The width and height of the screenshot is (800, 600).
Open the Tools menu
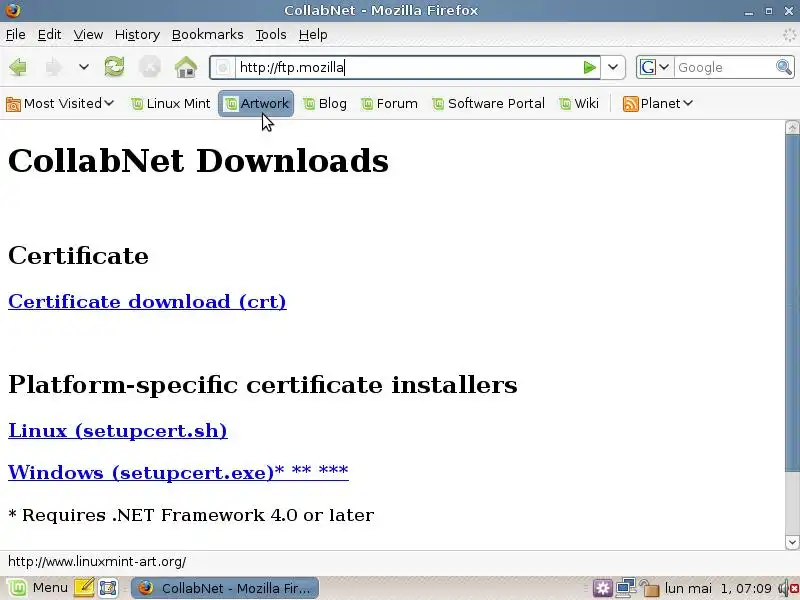(270, 35)
